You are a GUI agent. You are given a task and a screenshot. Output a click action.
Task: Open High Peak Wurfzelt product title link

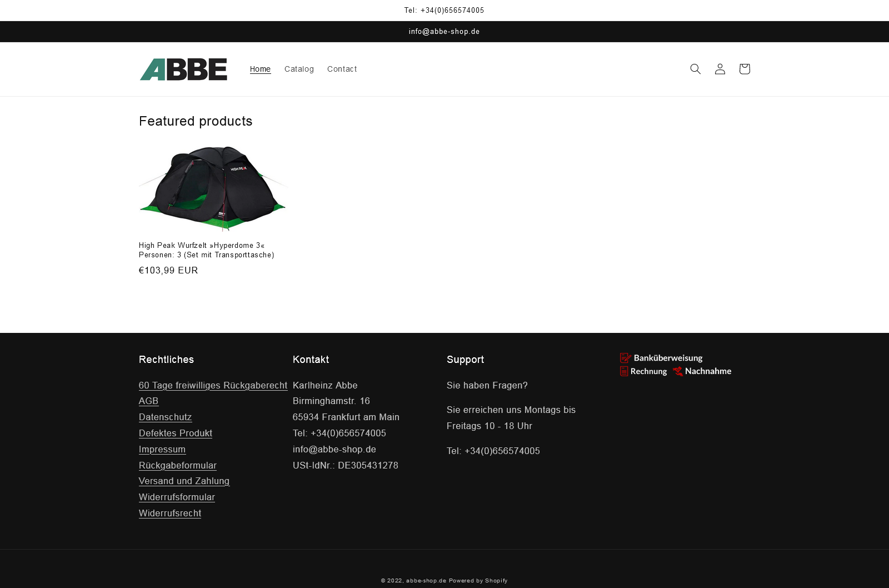(207, 250)
